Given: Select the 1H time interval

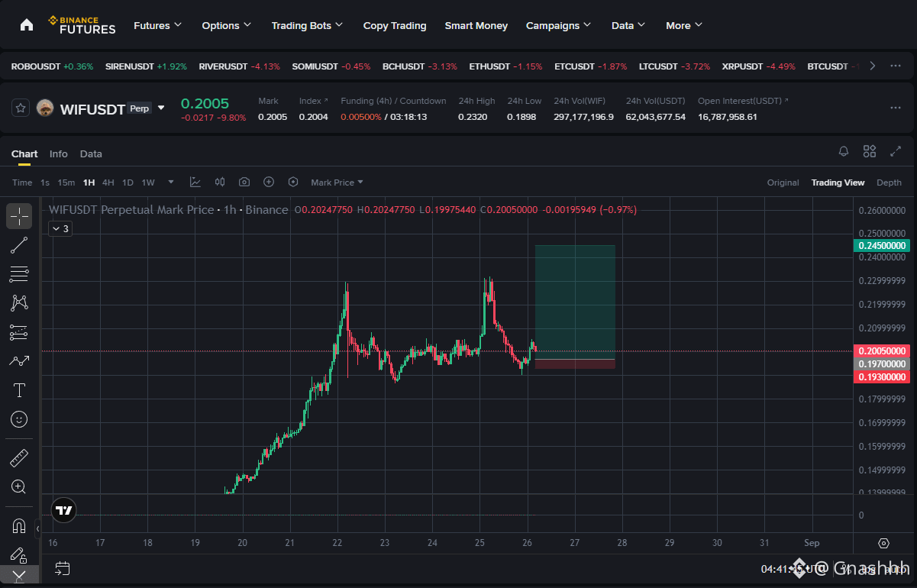Looking at the screenshot, I should pyautogui.click(x=89, y=183).
